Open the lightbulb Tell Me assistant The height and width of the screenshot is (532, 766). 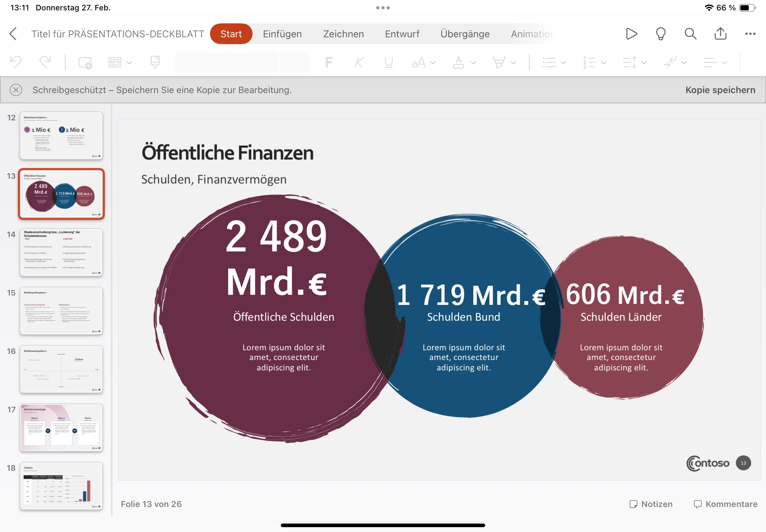coord(661,34)
